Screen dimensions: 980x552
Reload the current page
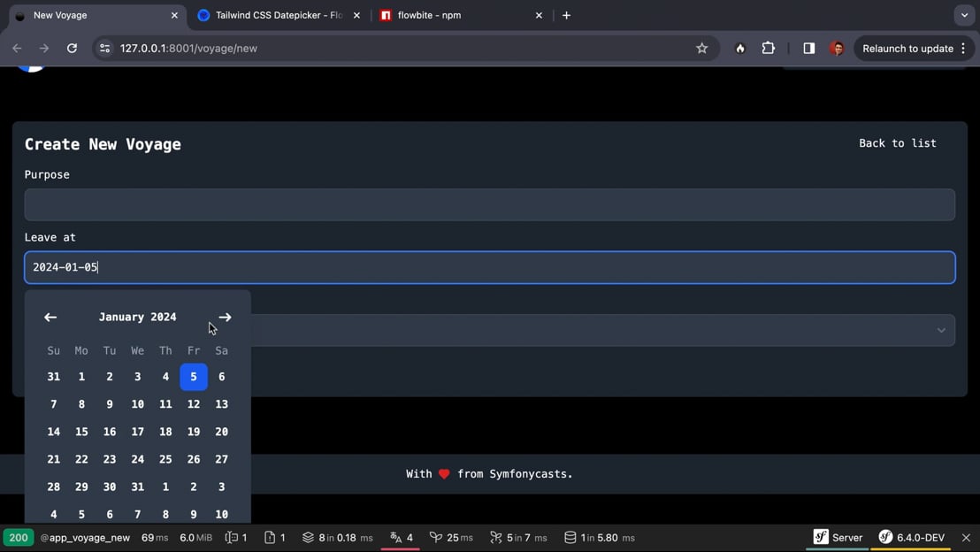coord(72,48)
